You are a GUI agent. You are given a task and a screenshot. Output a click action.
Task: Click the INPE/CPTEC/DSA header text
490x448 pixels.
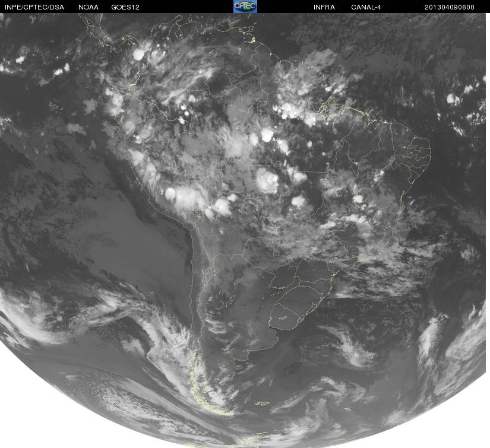pyautogui.click(x=34, y=7)
